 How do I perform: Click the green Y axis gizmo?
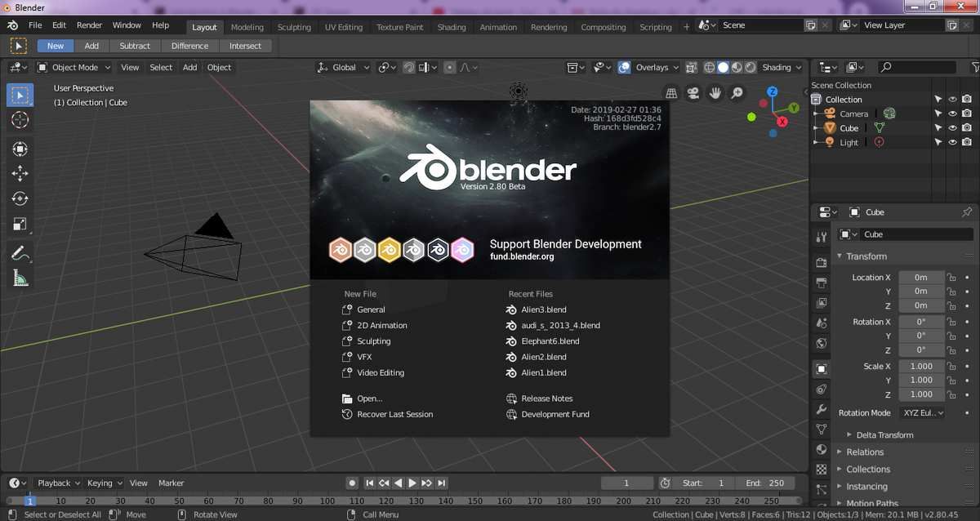point(794,108)
